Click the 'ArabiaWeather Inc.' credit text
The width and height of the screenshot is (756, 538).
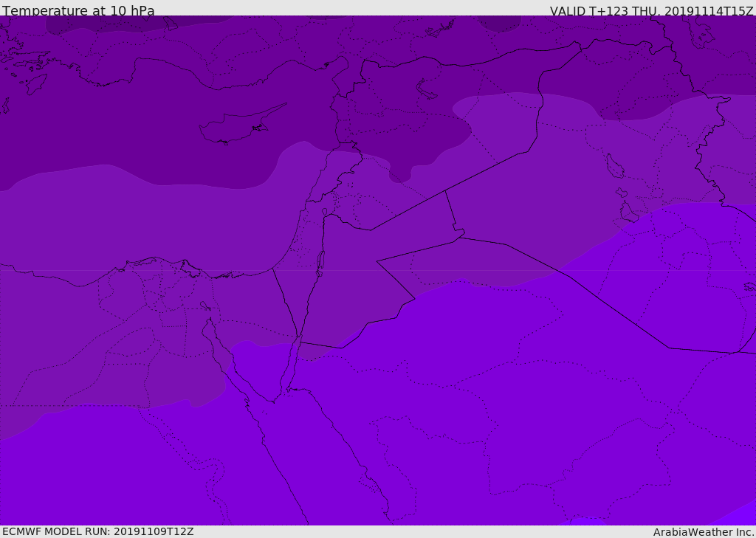click(704, 532)
